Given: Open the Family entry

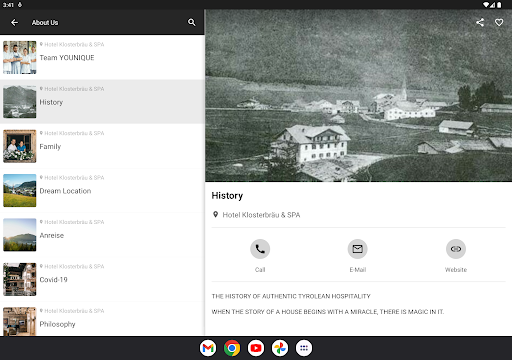Looking at the screenshot, I should (102, 146).
